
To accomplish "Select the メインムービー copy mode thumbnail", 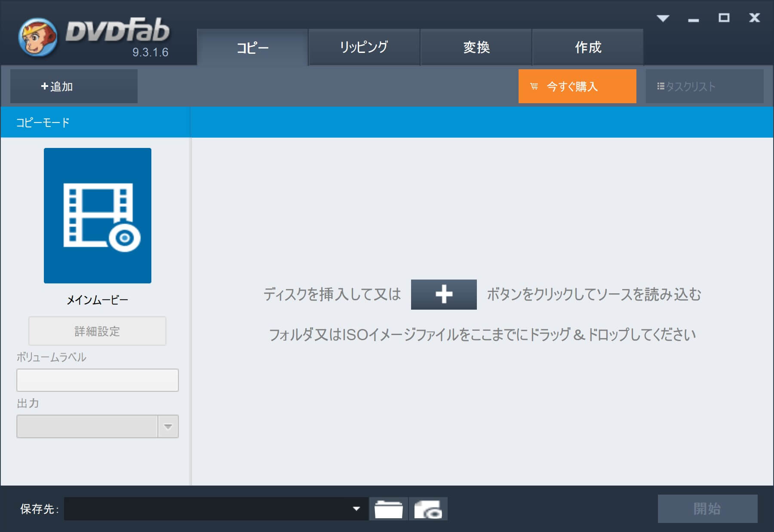I will click(98, 215).
